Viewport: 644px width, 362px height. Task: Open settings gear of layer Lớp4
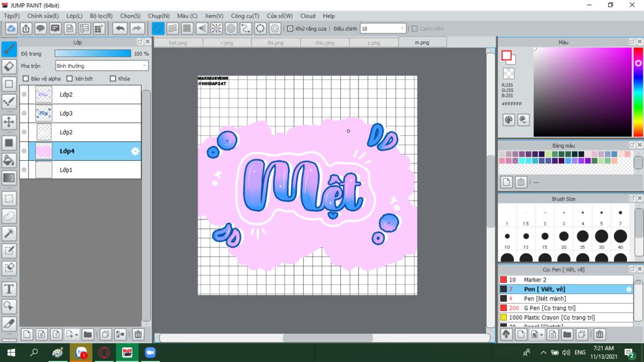click(x=135, y=151)
